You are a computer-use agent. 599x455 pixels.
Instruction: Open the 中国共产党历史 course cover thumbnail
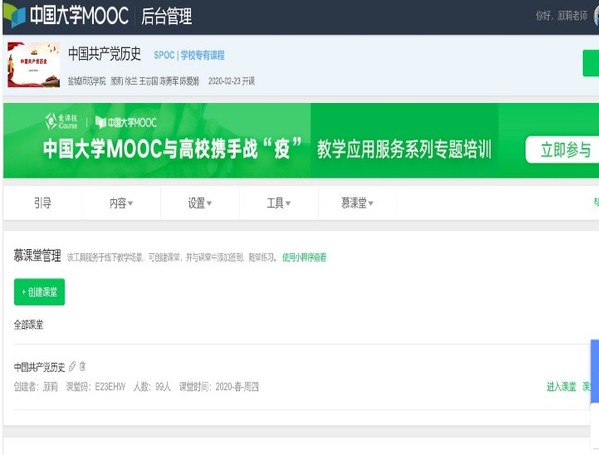click(34, 65)
